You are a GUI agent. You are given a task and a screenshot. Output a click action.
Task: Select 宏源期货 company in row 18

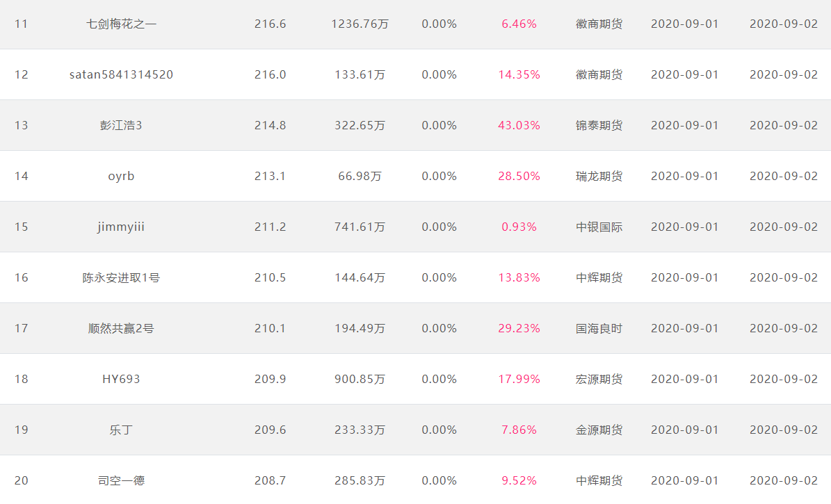599,380
